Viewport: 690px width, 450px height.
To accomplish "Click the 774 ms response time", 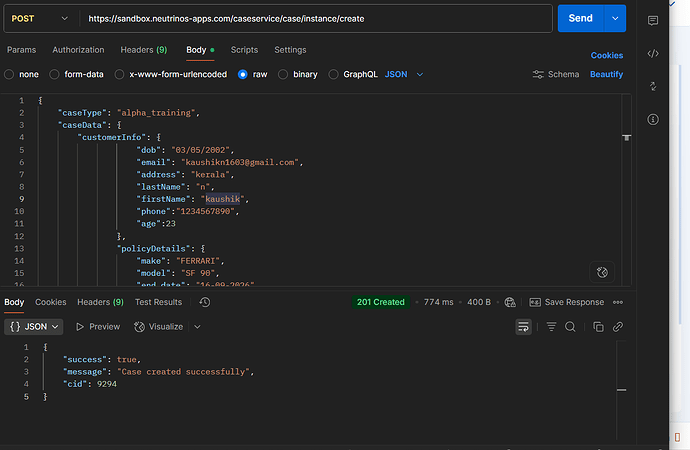I will point(438,302).
